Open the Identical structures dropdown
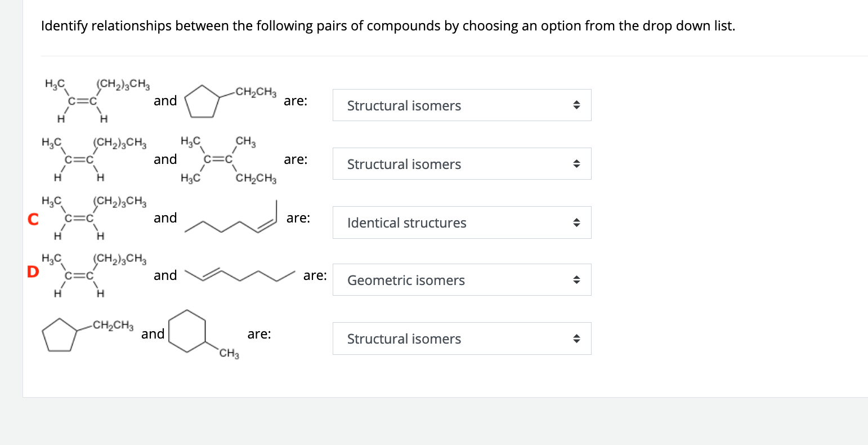 pos(462,222)
